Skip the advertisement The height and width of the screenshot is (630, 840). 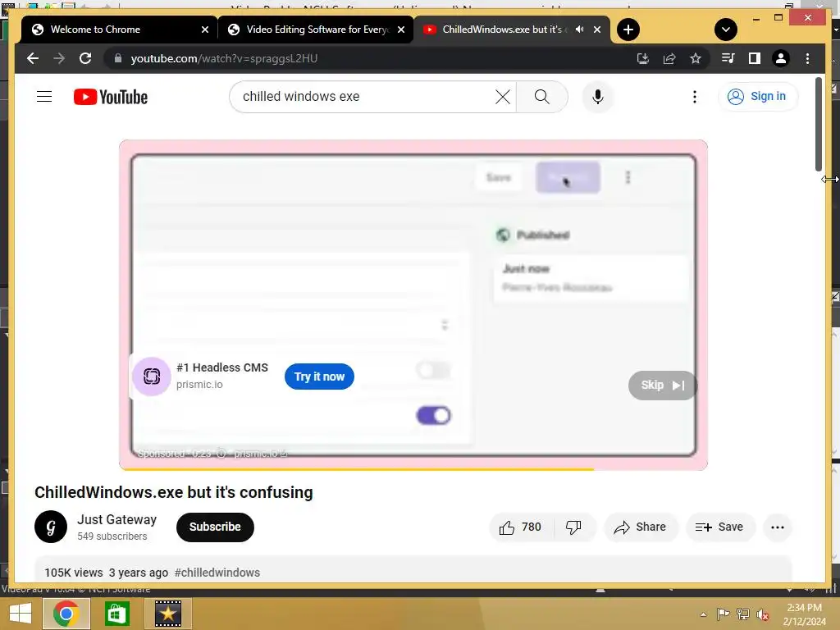coord(662,386)
